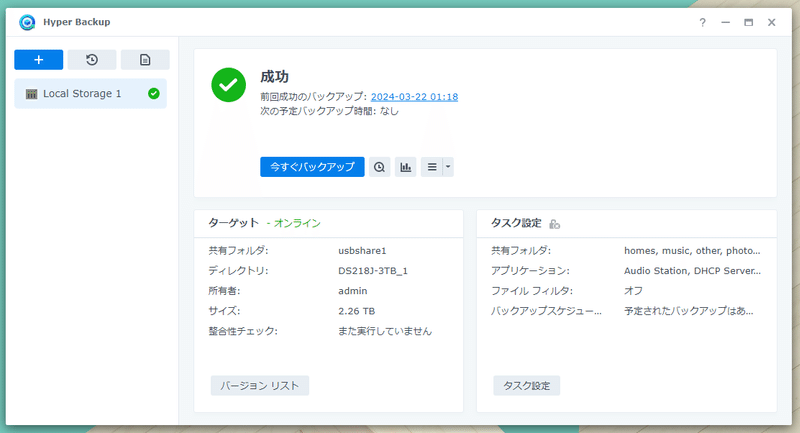Screen dimensions: 800x433
Task: Maximize the Hyper Backup window
Action: tap(748, 22)
